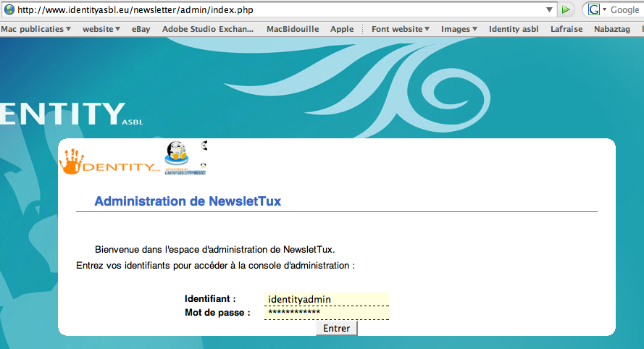The height and width of the screenshot is (349, 644).
Task: Click the ENTITY ASBL site banner logo
Action: pyautogui.click(x=72, y=114)
